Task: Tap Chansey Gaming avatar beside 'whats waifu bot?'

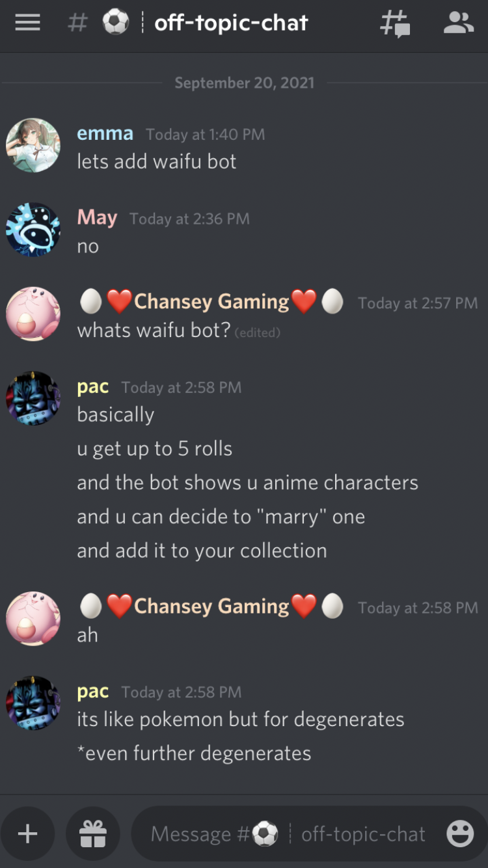Action: tap(33, 314)
